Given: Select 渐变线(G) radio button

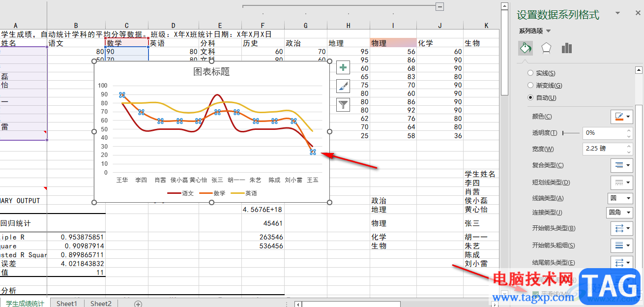Looking at the screenshot, I should (530, 85).
